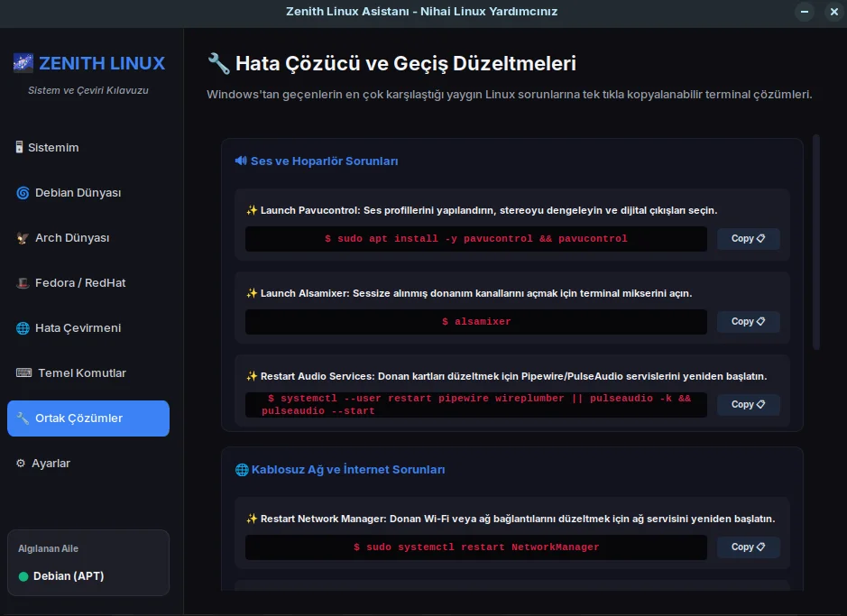Close the Zenith Linux Asistanı window

pos(834,12)
